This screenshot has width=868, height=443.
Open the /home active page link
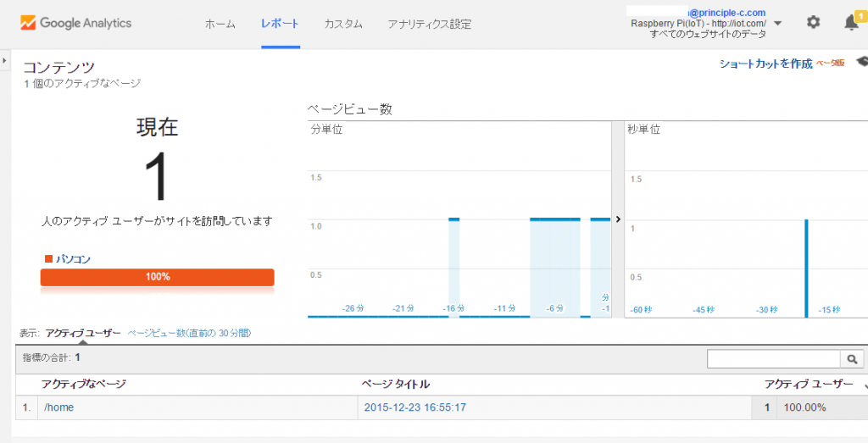click(58, 407)
